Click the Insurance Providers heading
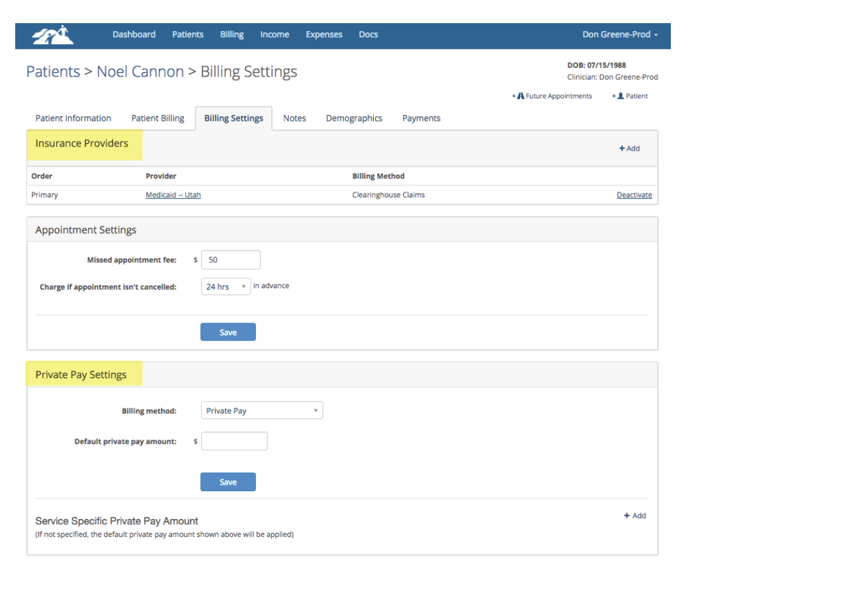Image resolution: width=868 pixels, height=595 pixels. [x=81, y=143]
